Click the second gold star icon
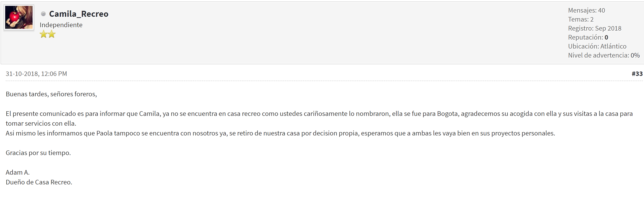 click(52, 34)
